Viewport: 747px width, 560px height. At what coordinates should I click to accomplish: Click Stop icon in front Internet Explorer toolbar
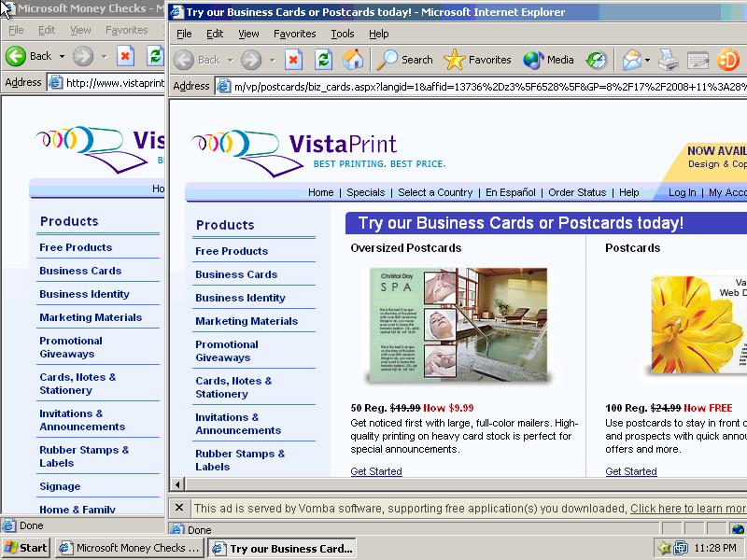tap(293, 60)
